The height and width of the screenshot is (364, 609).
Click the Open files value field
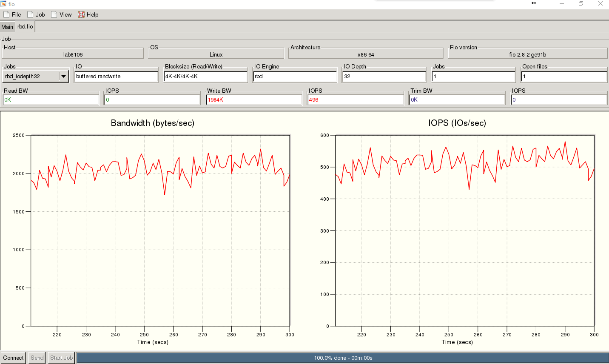tap(564, 77)
